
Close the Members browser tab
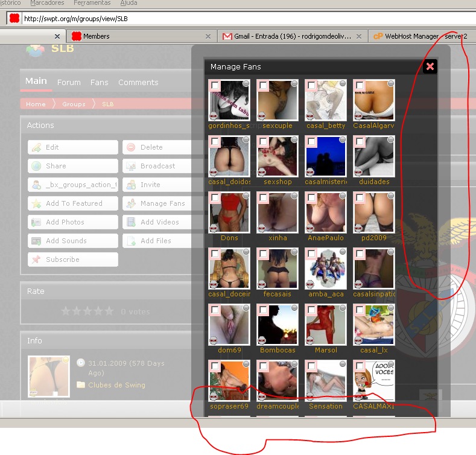click(208, 36)
